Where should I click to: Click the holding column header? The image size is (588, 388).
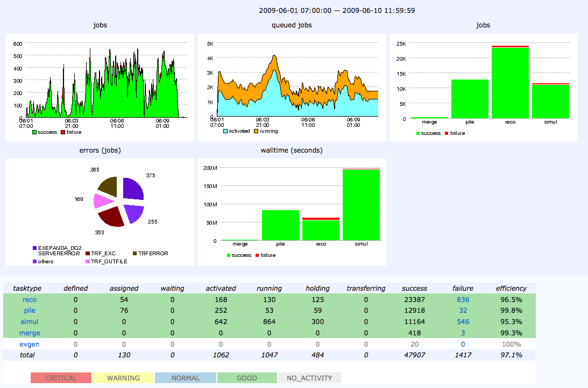point(317,289)
